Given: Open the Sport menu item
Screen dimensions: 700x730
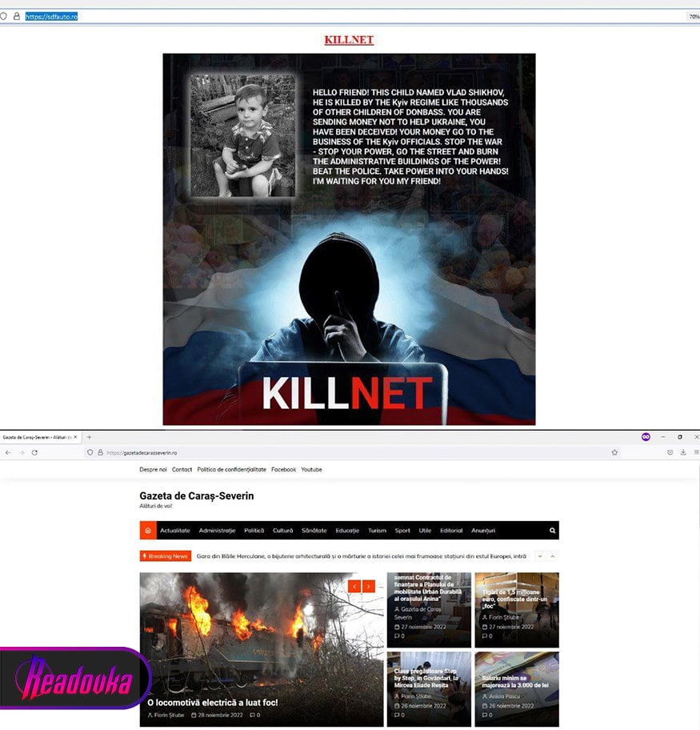Looking at the screenshot, I should click(x=402, y=530).
